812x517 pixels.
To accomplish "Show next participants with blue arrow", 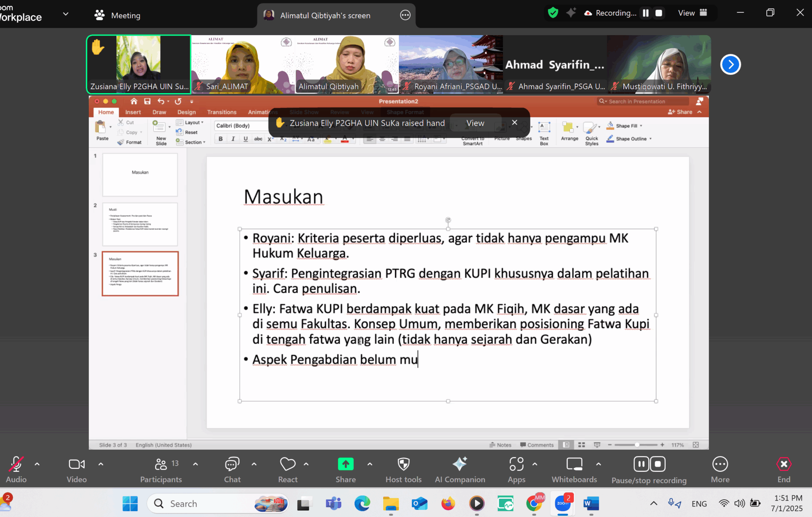I will point(730,64).
